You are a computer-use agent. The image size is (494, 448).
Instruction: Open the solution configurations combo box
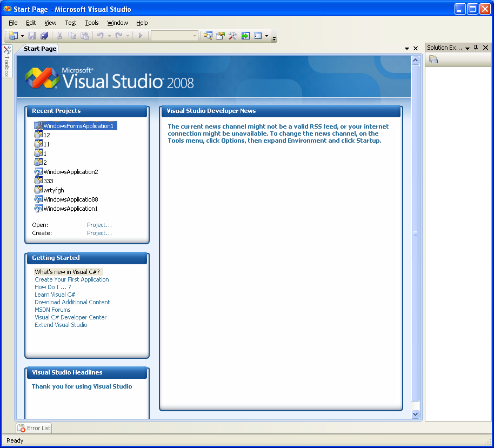pyautogui.click(x=175, y=36)
